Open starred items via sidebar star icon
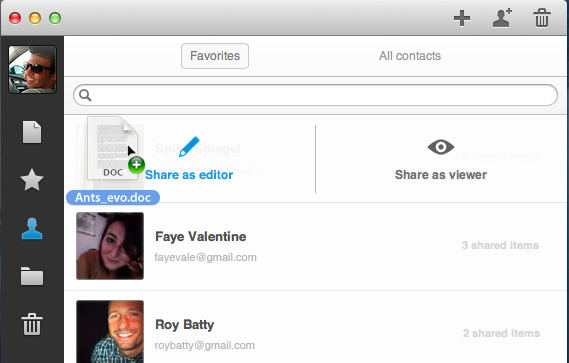569x363 pixels. click(32, 180)
